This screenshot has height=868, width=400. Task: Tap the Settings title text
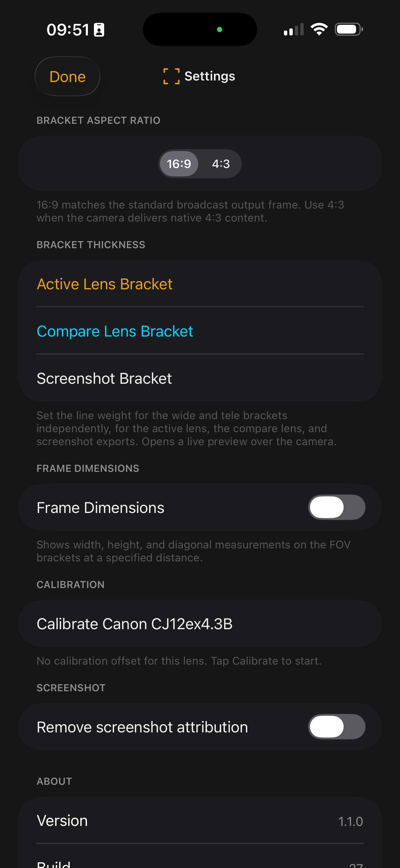point(210,76)
